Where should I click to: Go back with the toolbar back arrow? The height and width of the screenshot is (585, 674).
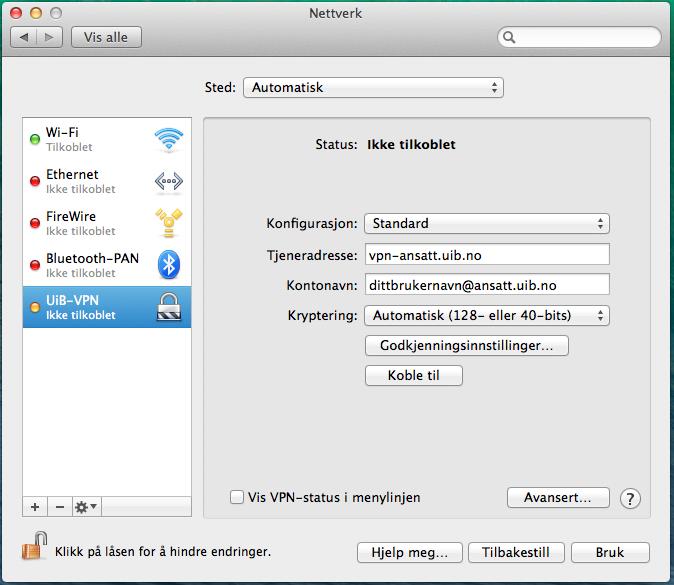tap(24, 37)
